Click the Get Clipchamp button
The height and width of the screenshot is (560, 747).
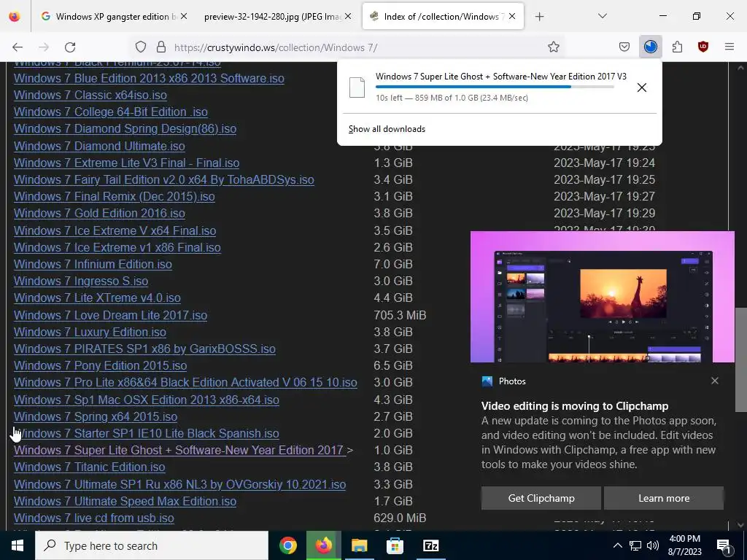pos(541,498)
